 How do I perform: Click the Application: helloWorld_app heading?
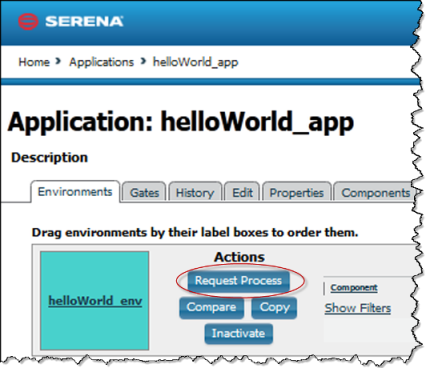point(181,122)
